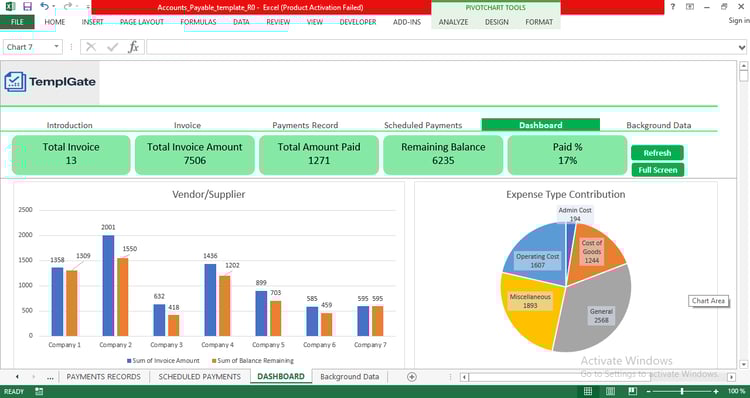Go to Background Data navigation link

(659, 125)
